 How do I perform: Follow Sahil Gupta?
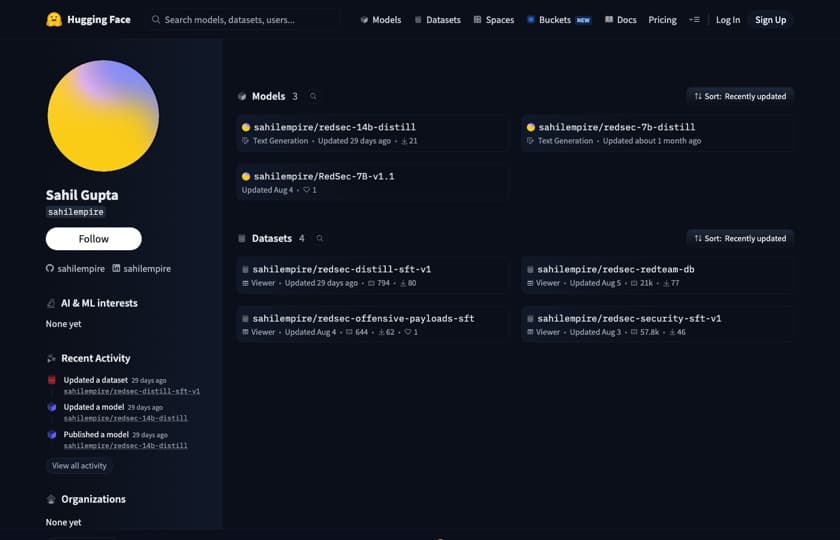tap(94, 239)
